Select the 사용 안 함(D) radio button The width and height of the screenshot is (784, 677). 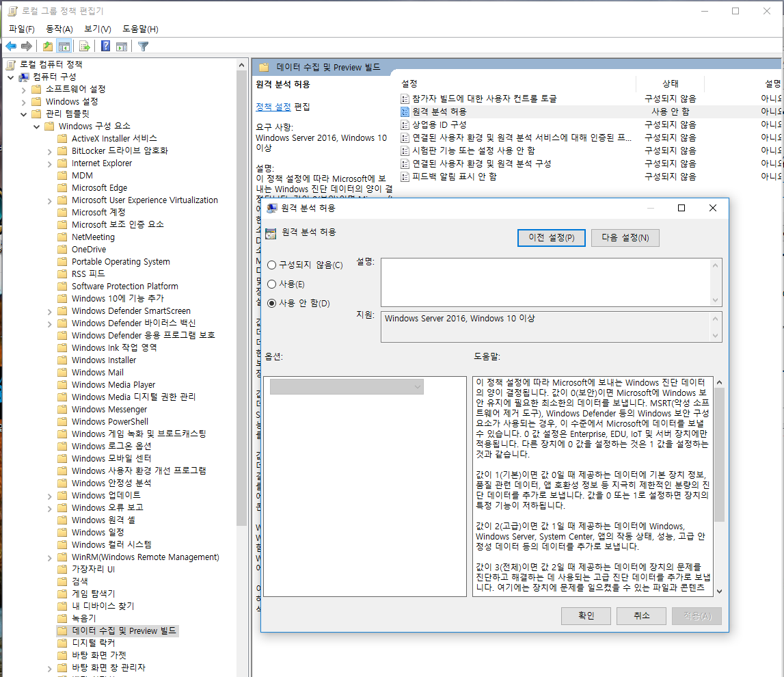272,304
